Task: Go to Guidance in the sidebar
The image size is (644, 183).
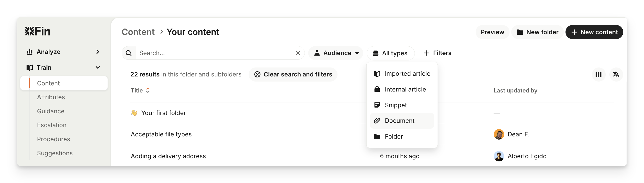Action: (x=51, y=111)
